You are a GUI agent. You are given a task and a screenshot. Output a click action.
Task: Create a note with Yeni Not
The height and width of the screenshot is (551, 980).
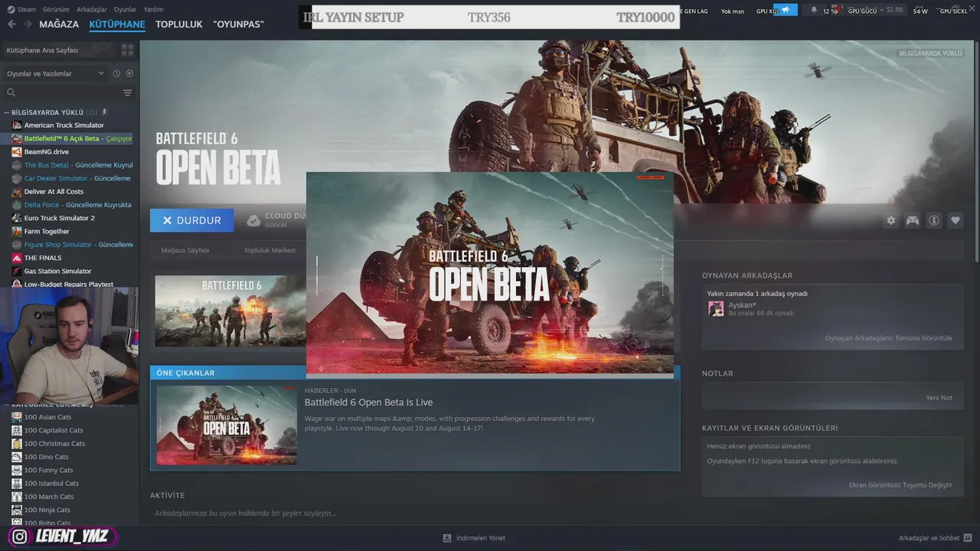(x=939, y=398)
